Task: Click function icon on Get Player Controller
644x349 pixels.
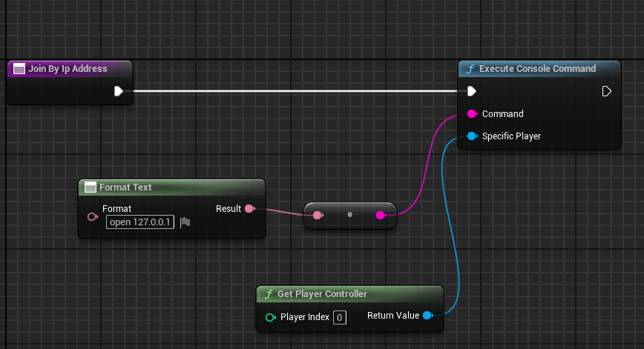Action: click(x=269, y=294)
